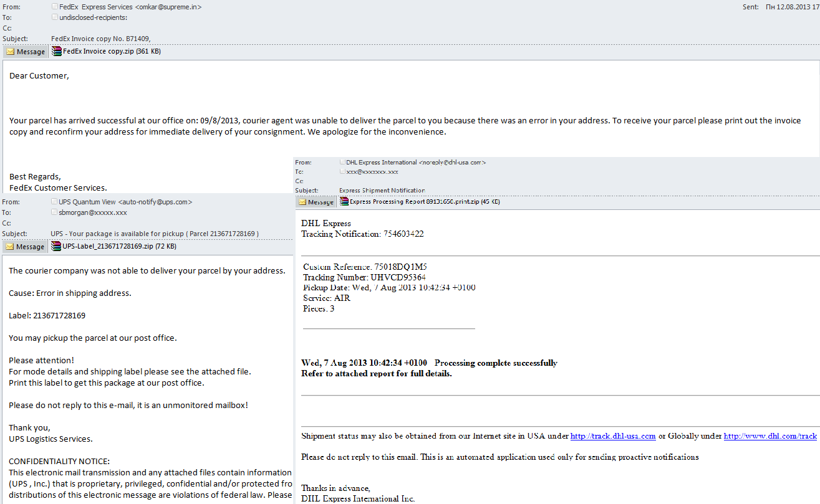Click the presence square beside xxx@xxxxxxx.xxx recipient
The image size is (820, 504).
pos(342,171)
